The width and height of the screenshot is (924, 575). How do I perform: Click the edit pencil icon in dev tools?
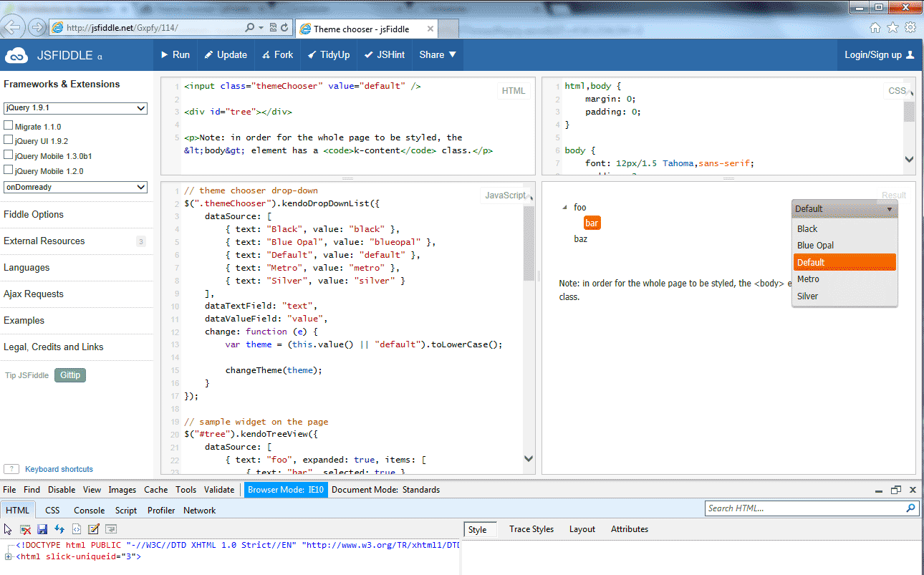pyautogui.click(x=93, y=529)
